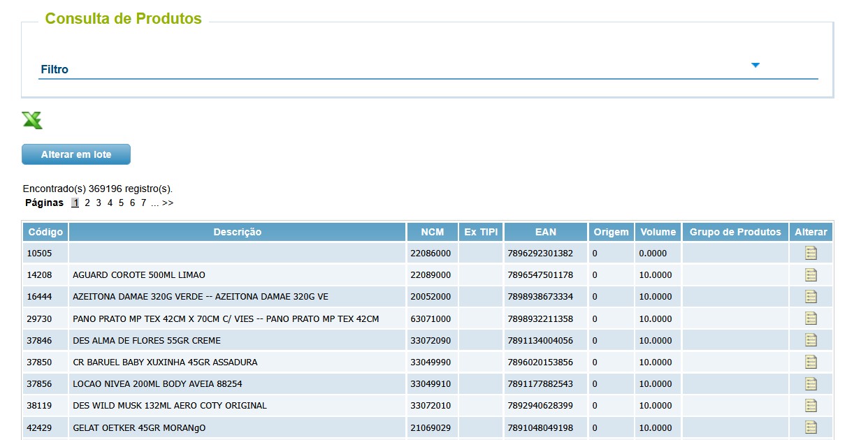Open edit icon for product 10505
868x440 pixels.
point(811,253)
